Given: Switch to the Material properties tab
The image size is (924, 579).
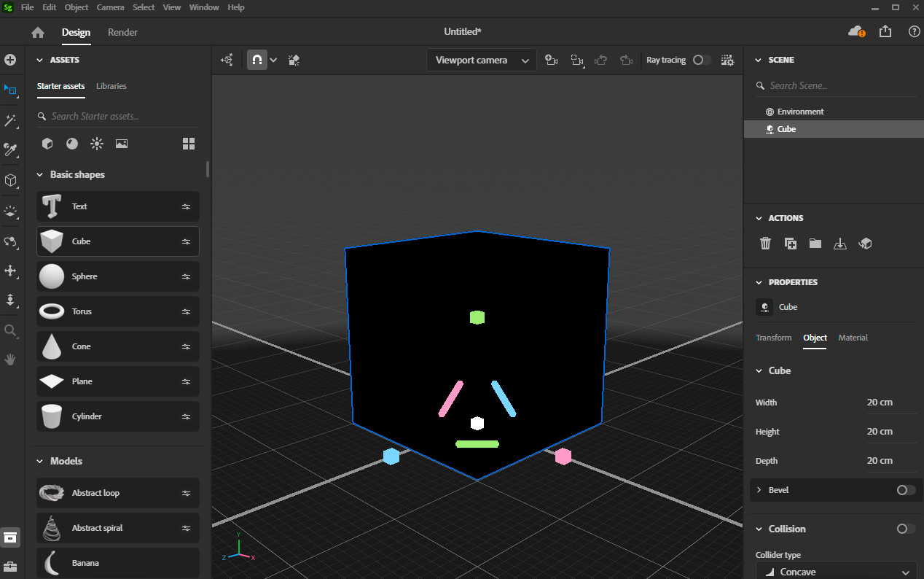Looking at the screenshot, I should tap(853, 338).
